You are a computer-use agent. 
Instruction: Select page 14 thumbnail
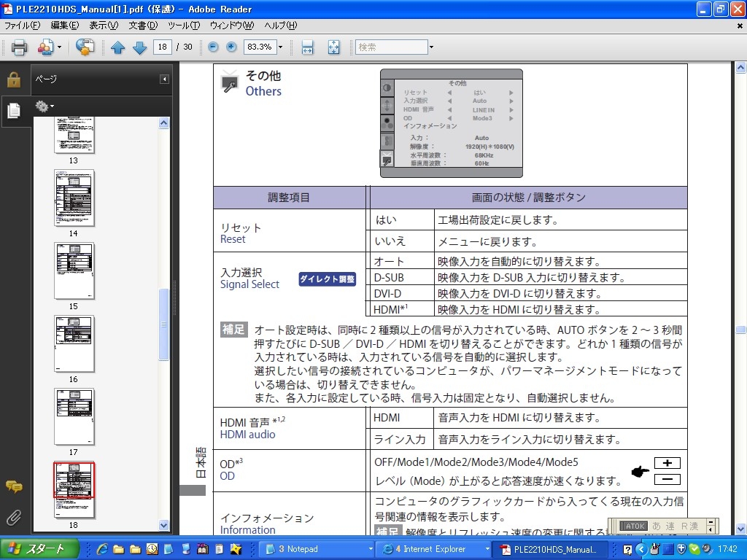coord(74,198)
